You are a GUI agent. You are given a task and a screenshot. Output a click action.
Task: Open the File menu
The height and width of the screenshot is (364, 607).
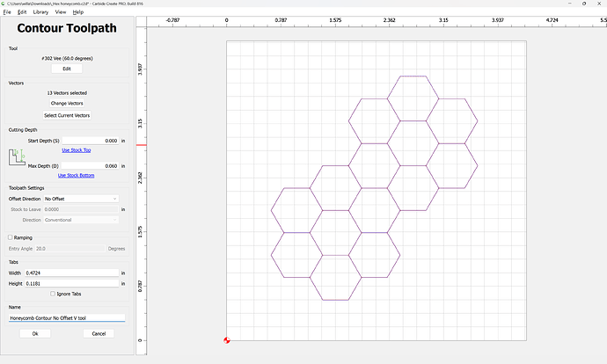point(7,12)
